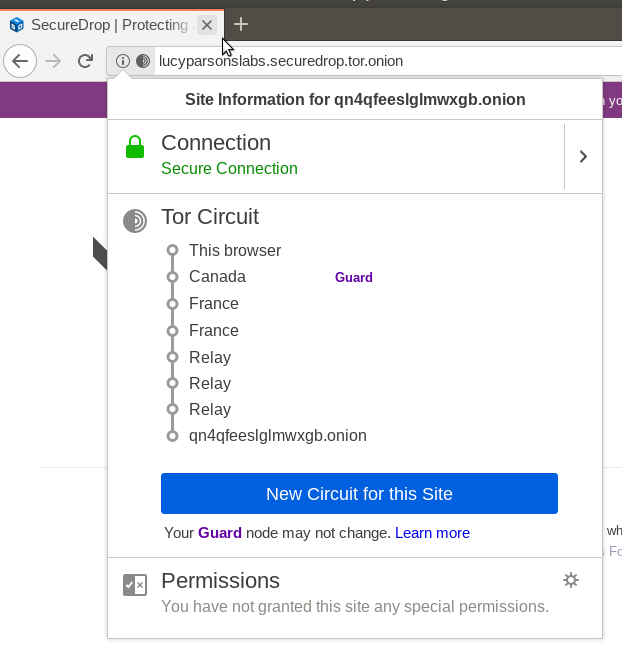Click the qn4qfeeslglmwxgb.onion circuit endpoint entry
Image resolution: width=622 pixels, height=649 pixels.
click(x=277, y=436)
